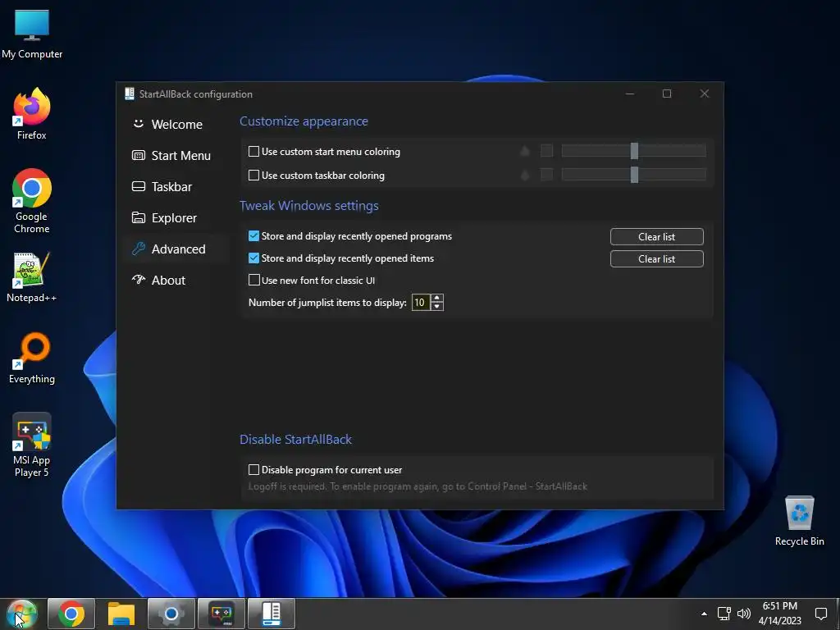Switch to the Taskbar section

[x=162, y=186]
